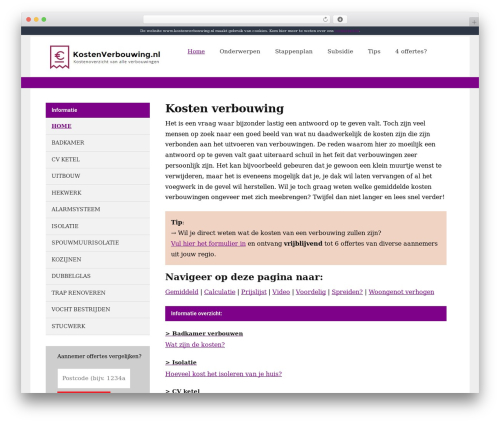Open STUCWERK sidebar entry
Screen dimensions: 500x423
coord(98,326)
